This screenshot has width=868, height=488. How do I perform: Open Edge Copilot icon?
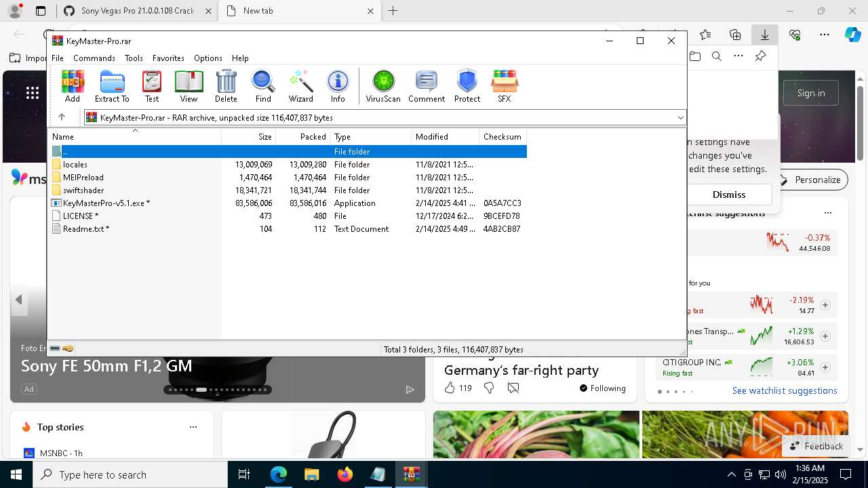click(x=852, y=35)
